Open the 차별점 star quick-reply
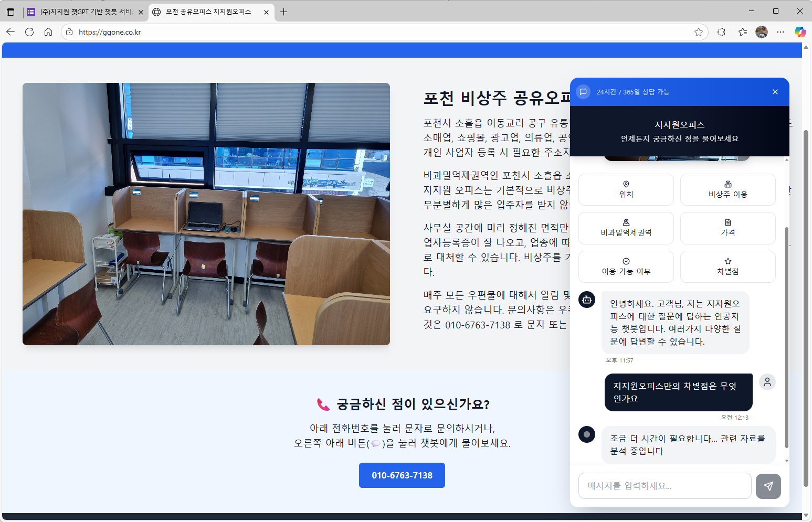Image resolution: width=812 pixels, height=522 pixels. [x=727, y=267]
